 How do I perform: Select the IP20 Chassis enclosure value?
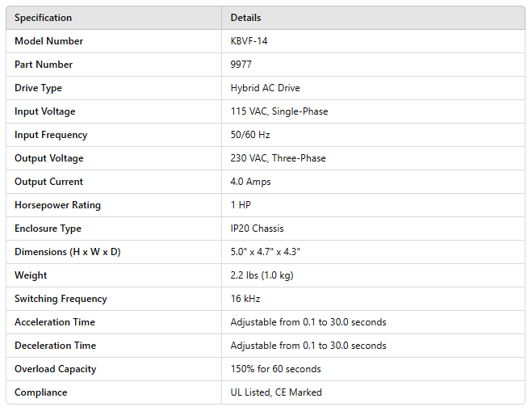click(x=257, y=229)
